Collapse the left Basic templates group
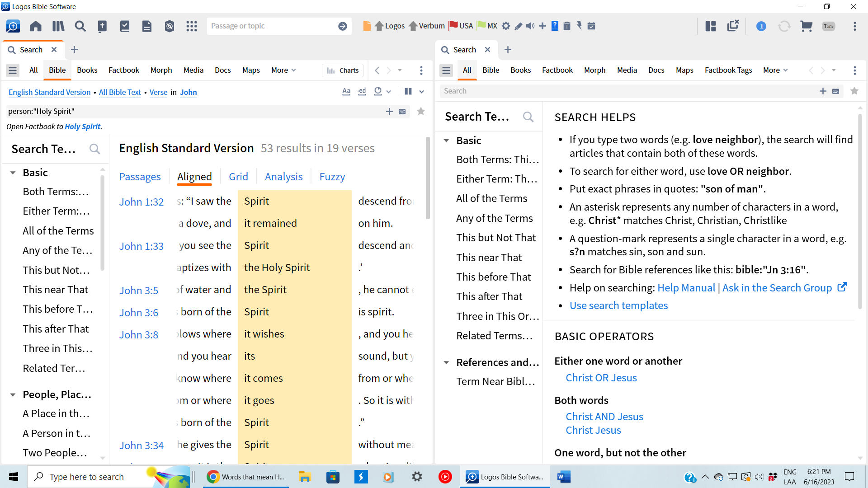The width and height of the screenshot is (868, 488). click(13, 173)
